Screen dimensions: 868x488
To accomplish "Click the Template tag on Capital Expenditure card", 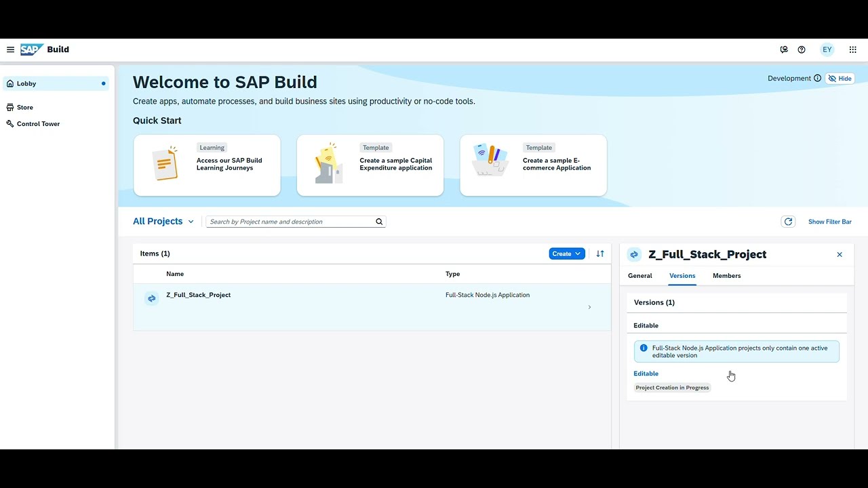I will coord(376,148).
